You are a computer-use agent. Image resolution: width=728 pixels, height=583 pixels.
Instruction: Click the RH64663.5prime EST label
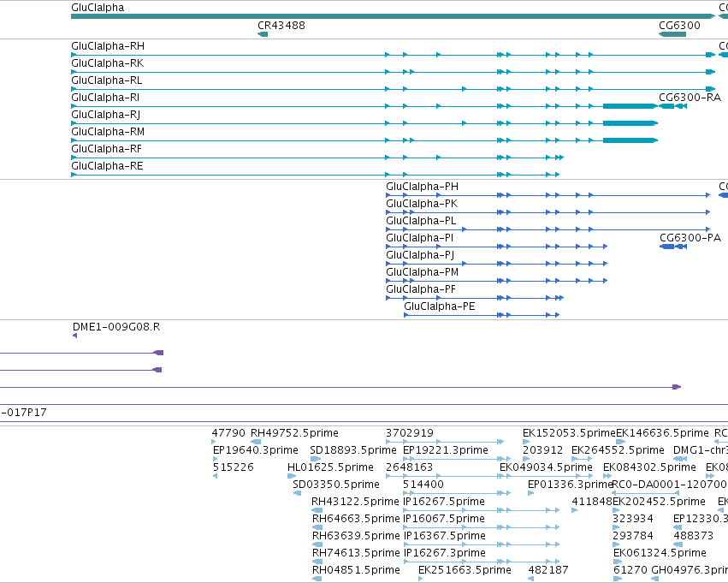coord(356,519)
